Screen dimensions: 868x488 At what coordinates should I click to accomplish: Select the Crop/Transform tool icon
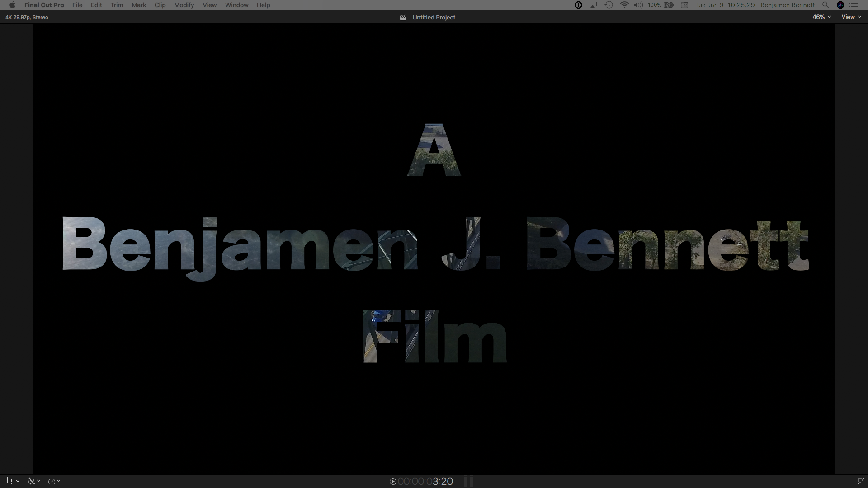click(x=9, y=481)
